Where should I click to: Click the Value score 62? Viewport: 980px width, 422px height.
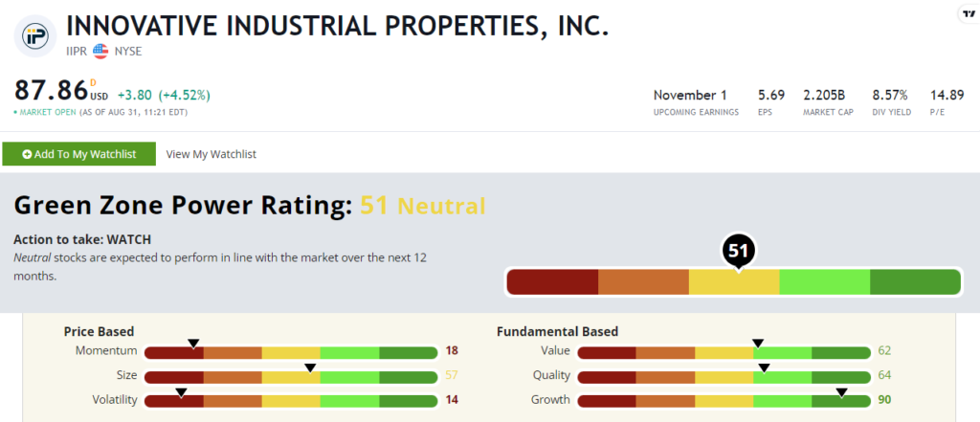(x=884, y=351)
